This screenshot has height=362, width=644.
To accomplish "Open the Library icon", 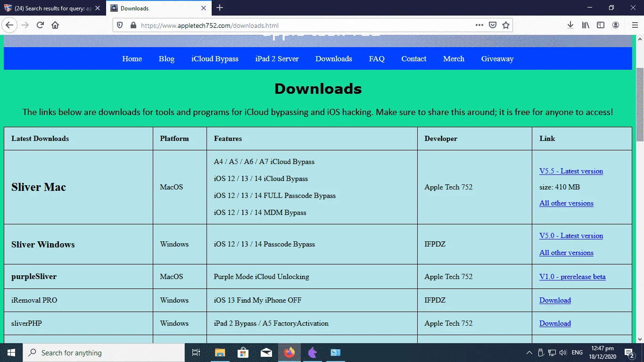I will coord(586,25).
